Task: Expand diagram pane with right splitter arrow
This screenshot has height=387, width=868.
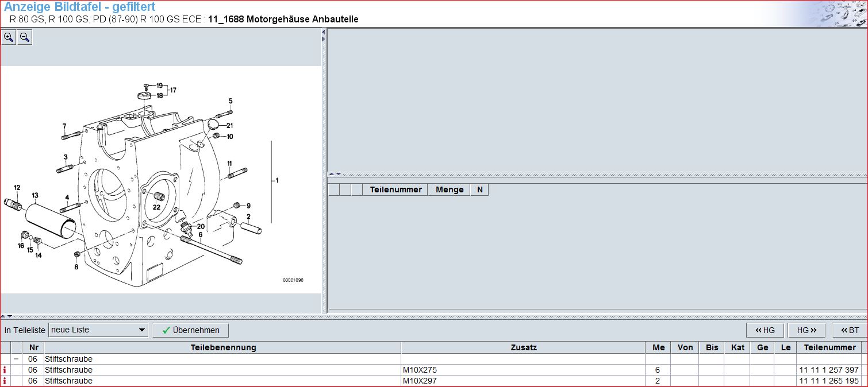Action: pos(324,39)
